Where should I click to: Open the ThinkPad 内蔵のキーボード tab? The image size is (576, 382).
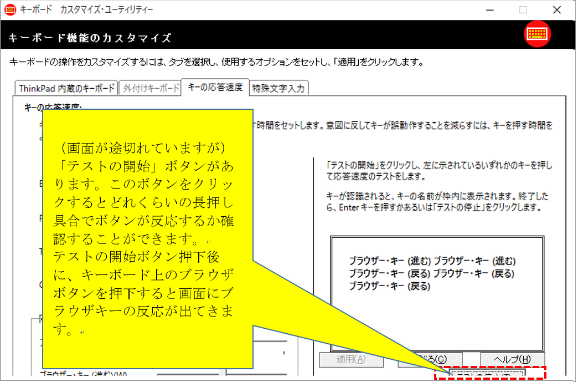[x=66, y=89]
